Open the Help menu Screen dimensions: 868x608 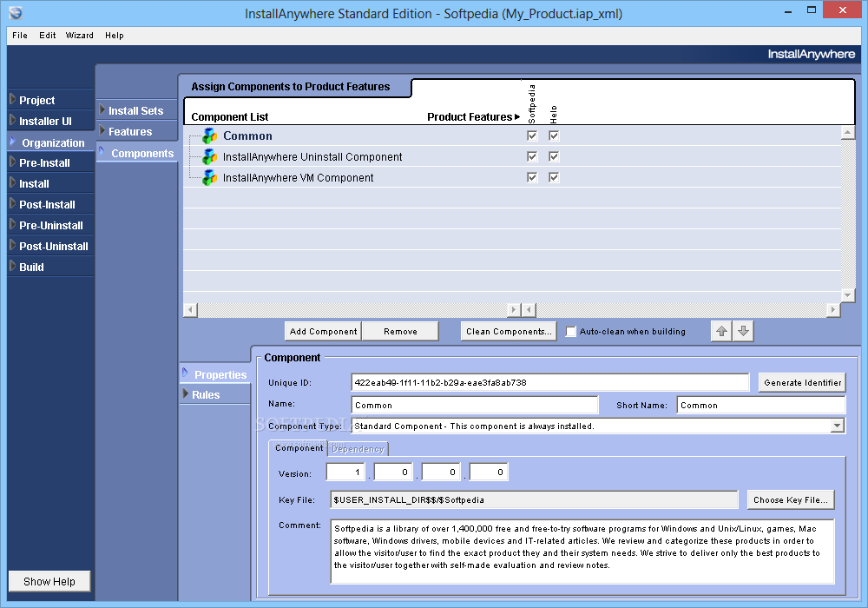[114, 36]
